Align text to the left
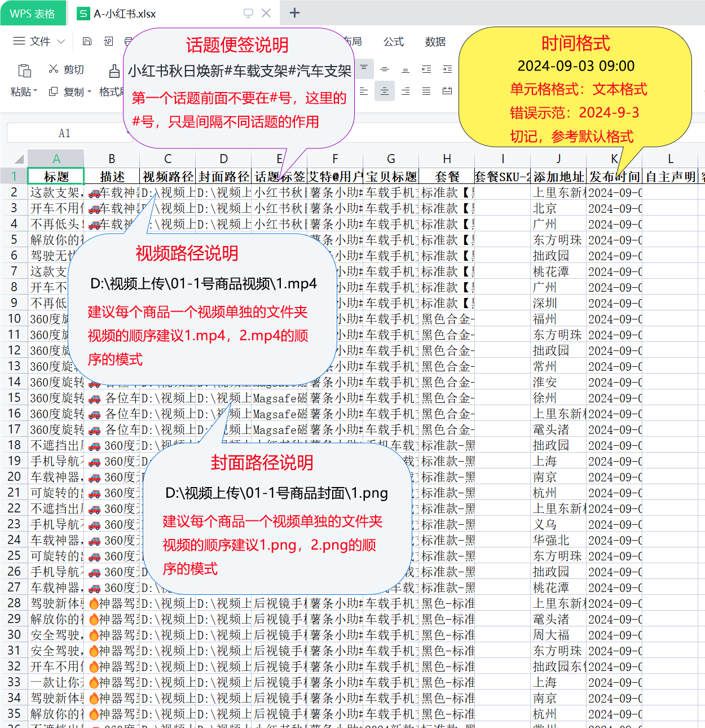This screenshot has width=705, height=728. coord(364,91)
